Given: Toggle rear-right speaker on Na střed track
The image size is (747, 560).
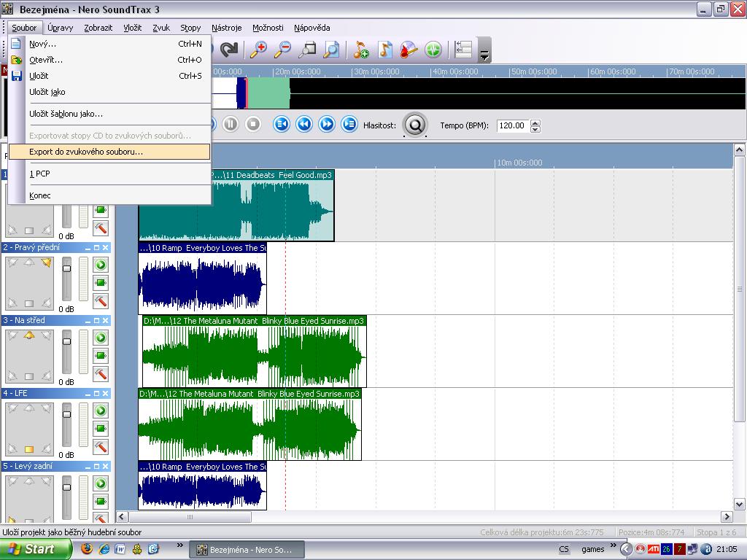Looking at the screenshot, I should pos(46,376).
